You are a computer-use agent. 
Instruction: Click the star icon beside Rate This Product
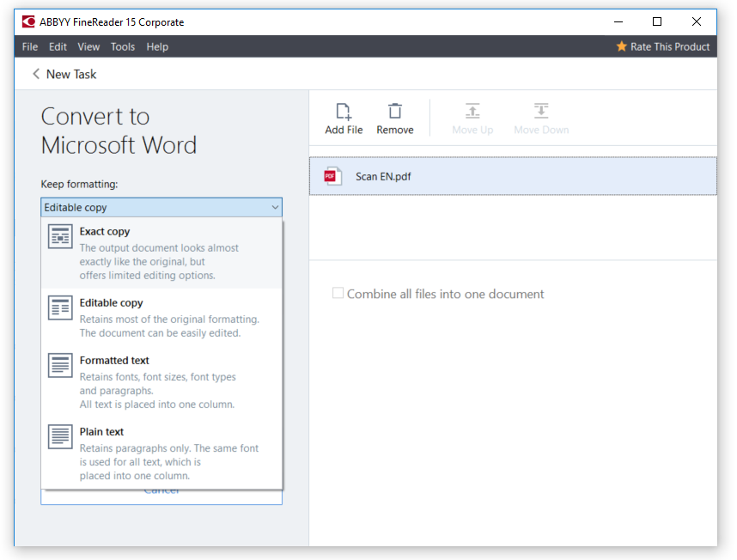621,46
